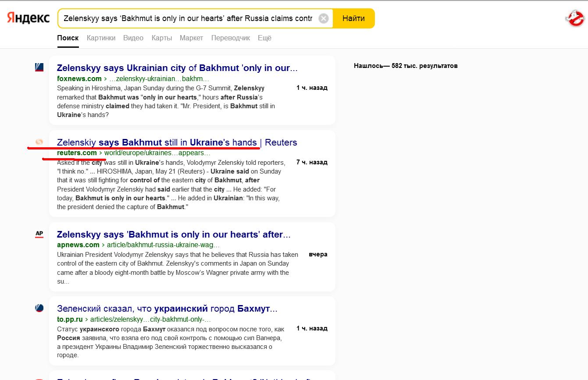Switch to the Картинки tab
This screenshot has height=380, width=588.
tap(101, 38)
